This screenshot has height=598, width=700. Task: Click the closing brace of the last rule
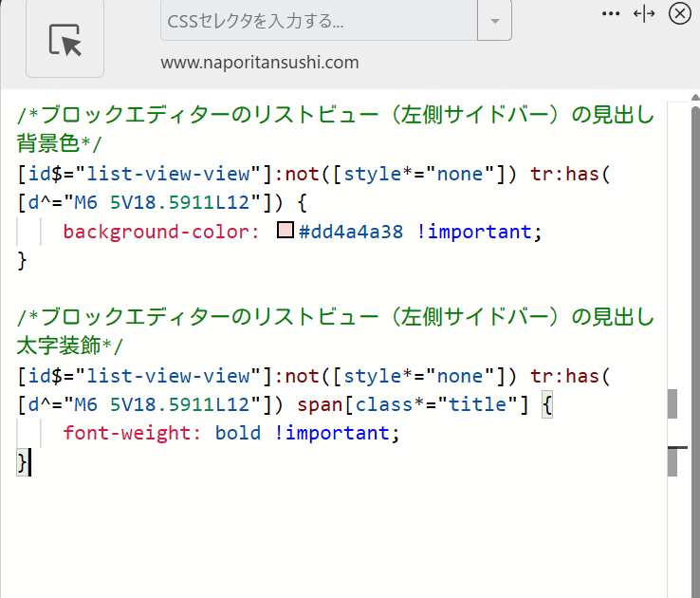[23, 462]
